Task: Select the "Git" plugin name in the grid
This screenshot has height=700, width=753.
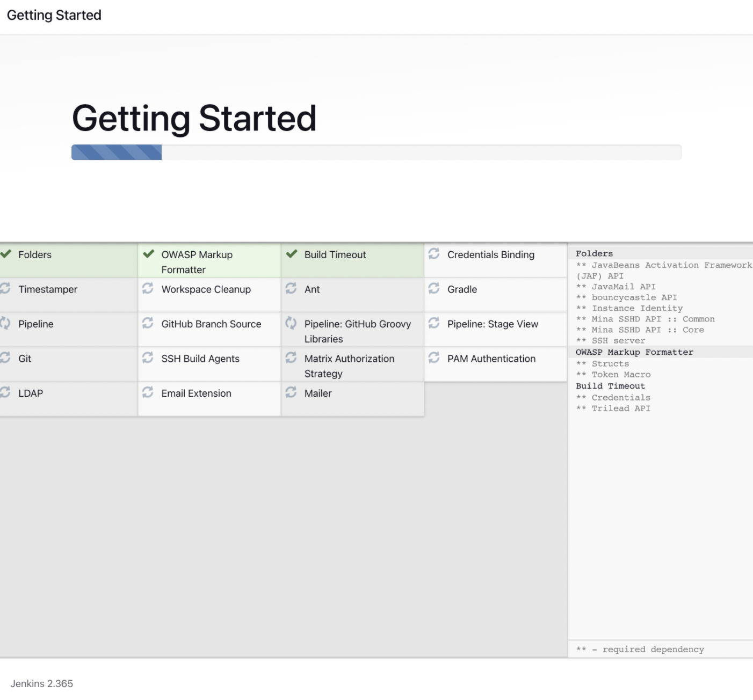Action: (x=25, y=359)
